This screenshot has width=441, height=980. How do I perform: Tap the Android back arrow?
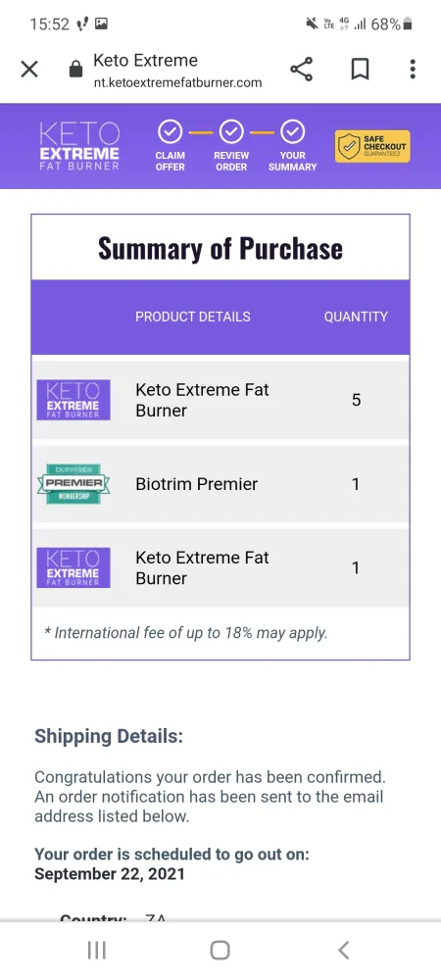[344, 951]
